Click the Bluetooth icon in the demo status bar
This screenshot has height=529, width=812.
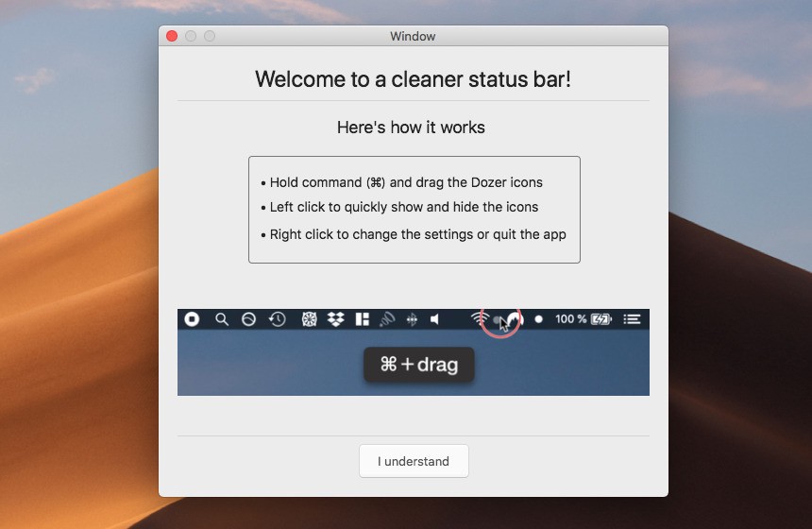point(412,319)
